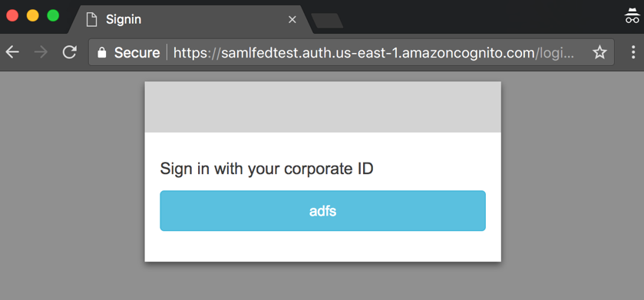Open a new tab

(327, 21)
